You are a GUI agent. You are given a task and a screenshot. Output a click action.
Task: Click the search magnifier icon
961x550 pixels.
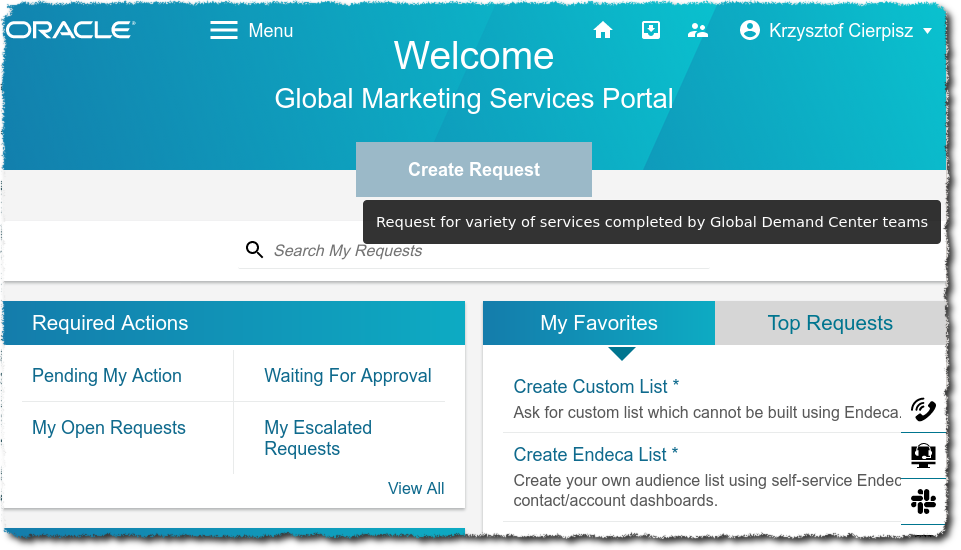[x=255, y=250]
